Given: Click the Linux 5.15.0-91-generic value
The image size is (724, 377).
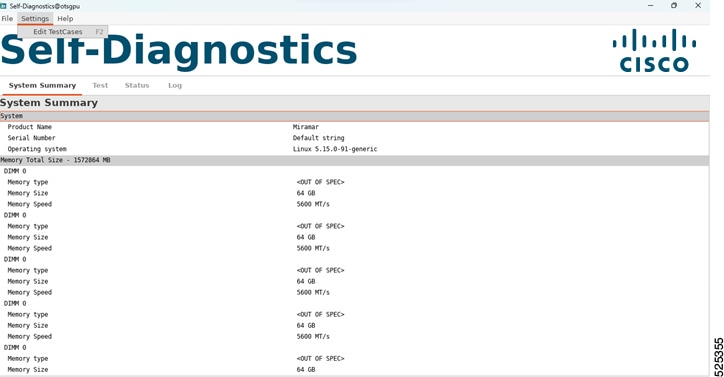Looking at the screenshot, I should pyautogui.click(x=335, y=149).
